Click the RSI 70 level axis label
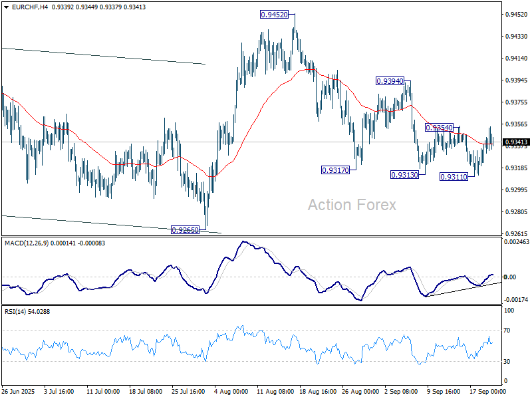The height and width of the screenshot is (399, 532). [508, 331]
